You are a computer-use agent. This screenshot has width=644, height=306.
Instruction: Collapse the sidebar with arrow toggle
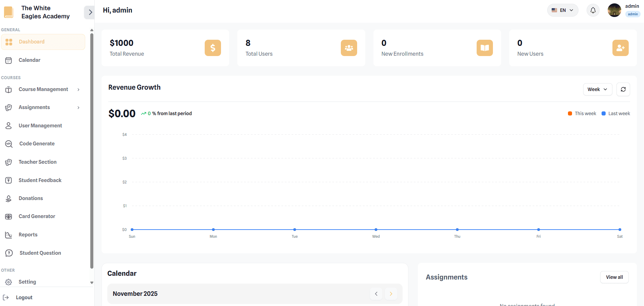click(x=90, y=13)
